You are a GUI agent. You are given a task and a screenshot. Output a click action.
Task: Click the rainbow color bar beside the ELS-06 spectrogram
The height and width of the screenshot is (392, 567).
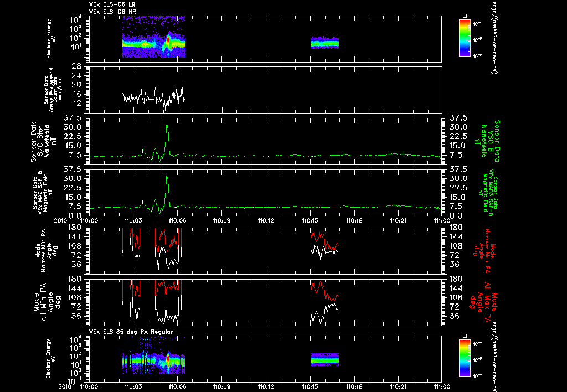(x=465, y=38)
